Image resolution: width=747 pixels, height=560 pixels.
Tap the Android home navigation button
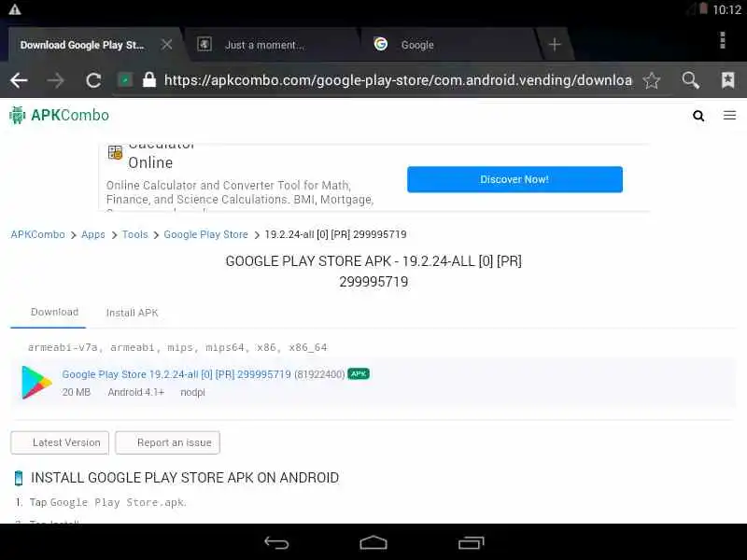click(x=373, y=542)
